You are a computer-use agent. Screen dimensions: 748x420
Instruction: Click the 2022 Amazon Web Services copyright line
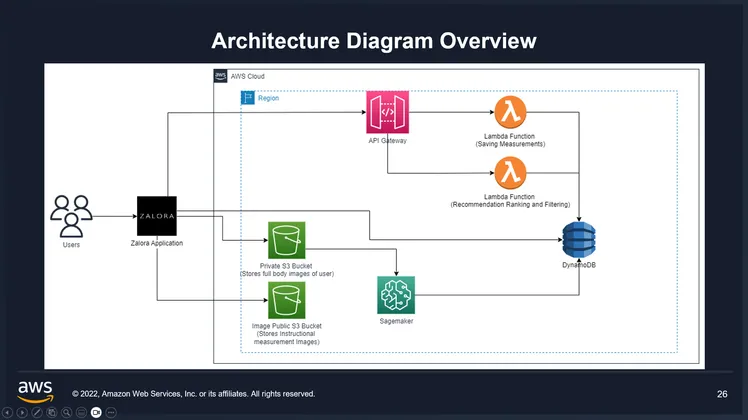coord(194,394)
